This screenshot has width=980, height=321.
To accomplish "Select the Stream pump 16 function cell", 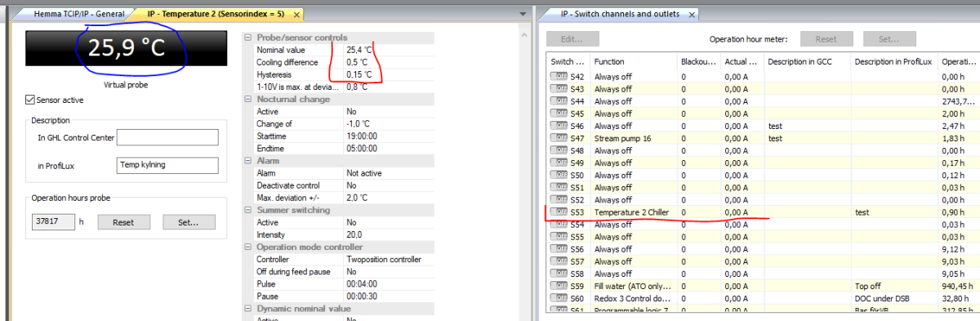I will [x=634, y=139].
